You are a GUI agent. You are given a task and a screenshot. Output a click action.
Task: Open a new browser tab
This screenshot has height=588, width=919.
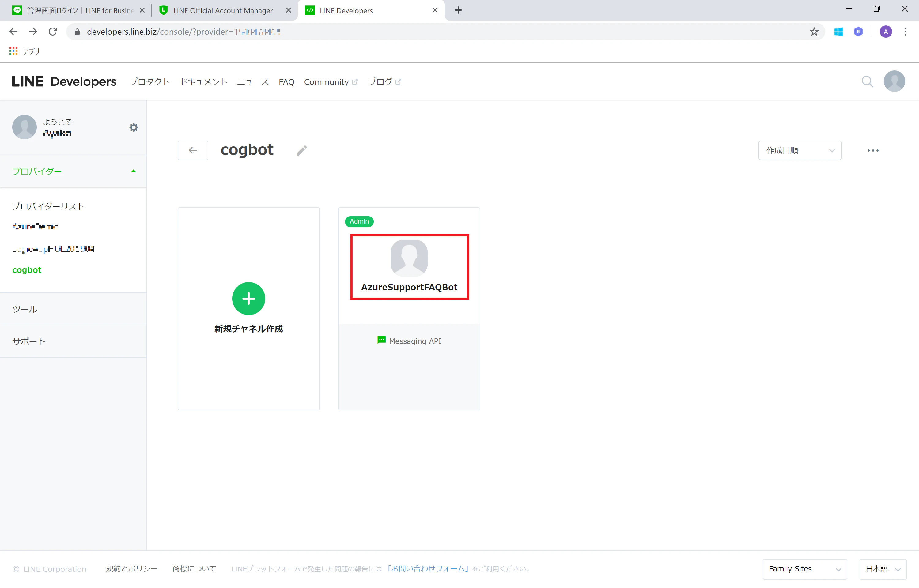click(x=458, y=10)
